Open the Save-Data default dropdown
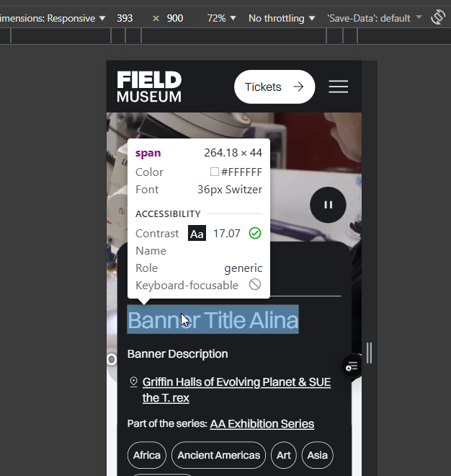Screen dimensions: 451x476 click(374, 18)
